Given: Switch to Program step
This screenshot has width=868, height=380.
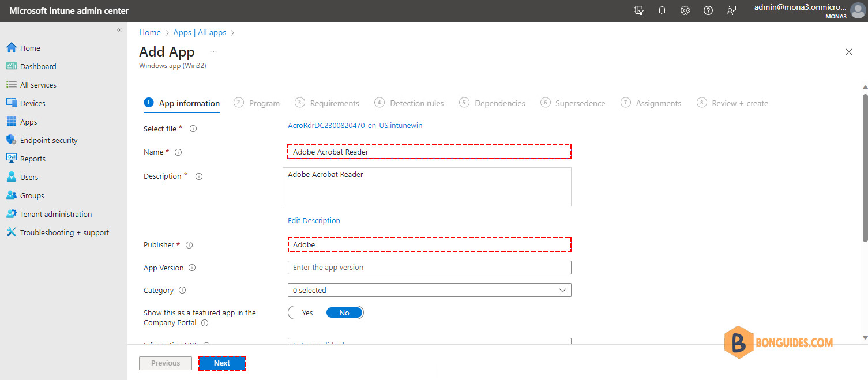Looking at the screenshot, I should tap(257, 103).
